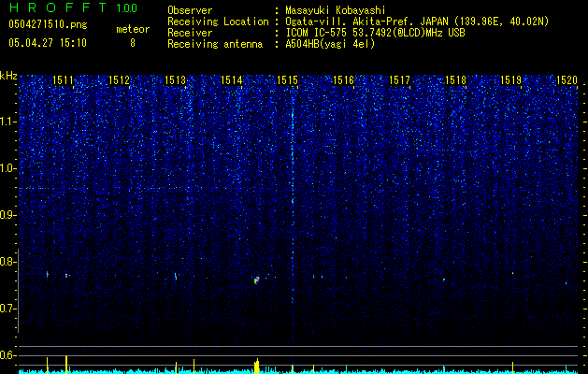Click the 1519 time marker

coord(511,79)
